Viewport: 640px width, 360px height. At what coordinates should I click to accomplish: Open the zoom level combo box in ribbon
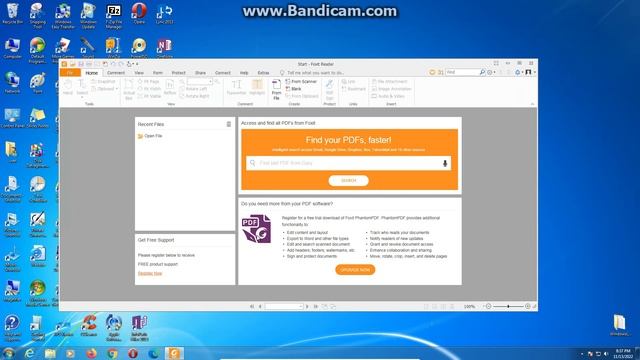tap(200, 82)
